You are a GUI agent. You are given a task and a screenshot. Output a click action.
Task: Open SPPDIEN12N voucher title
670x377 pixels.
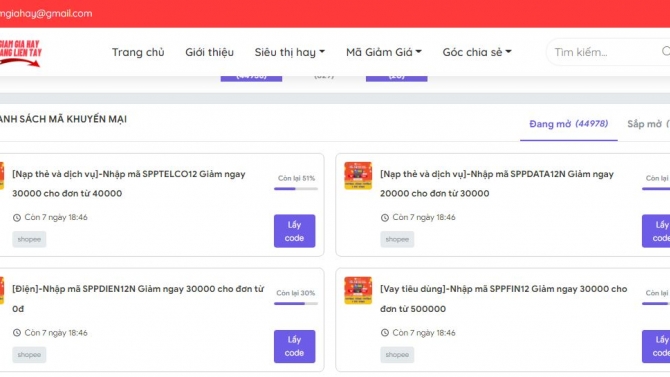(x=138, y=299)
